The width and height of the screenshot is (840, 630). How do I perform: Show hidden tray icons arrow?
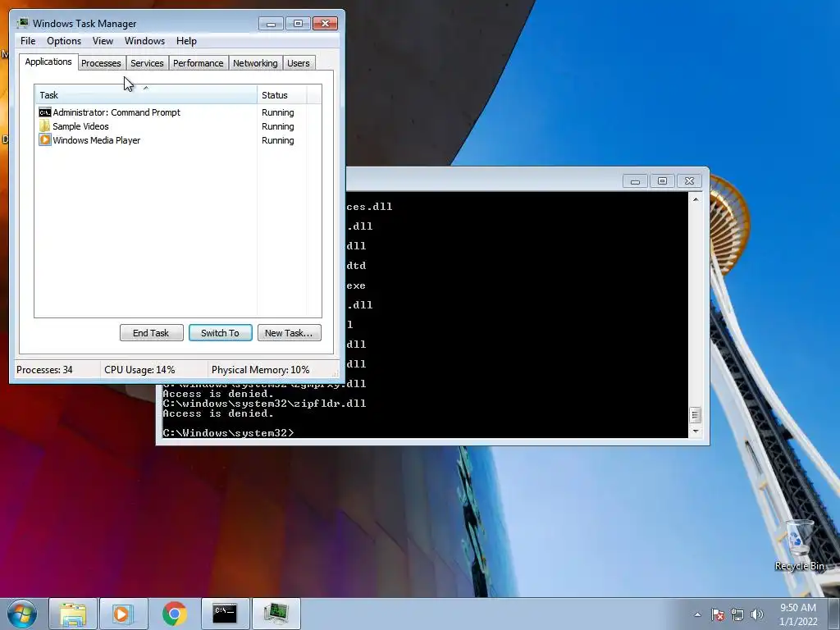pyautogui.click(x=697, y=615)
